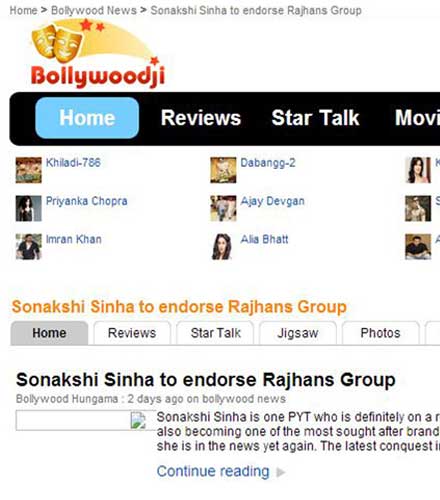Click Ajay Devgan's photo thumbnail

(223, 208)
